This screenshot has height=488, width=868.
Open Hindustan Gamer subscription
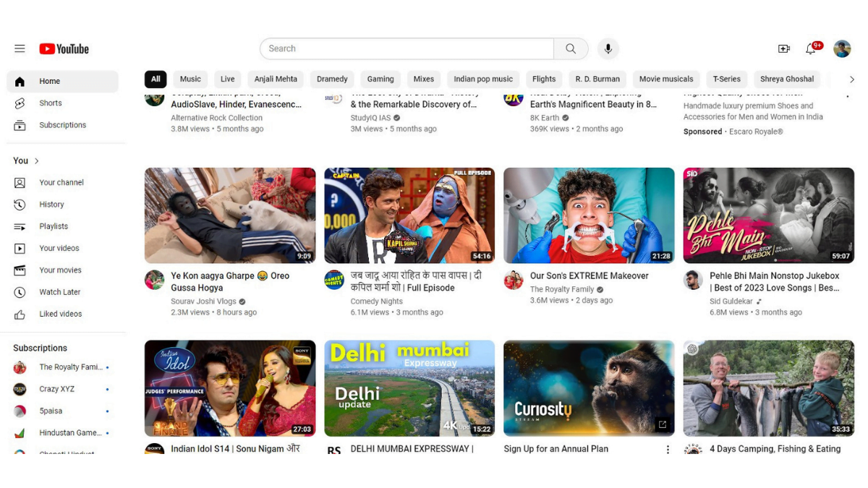click(x=62, y=433)
